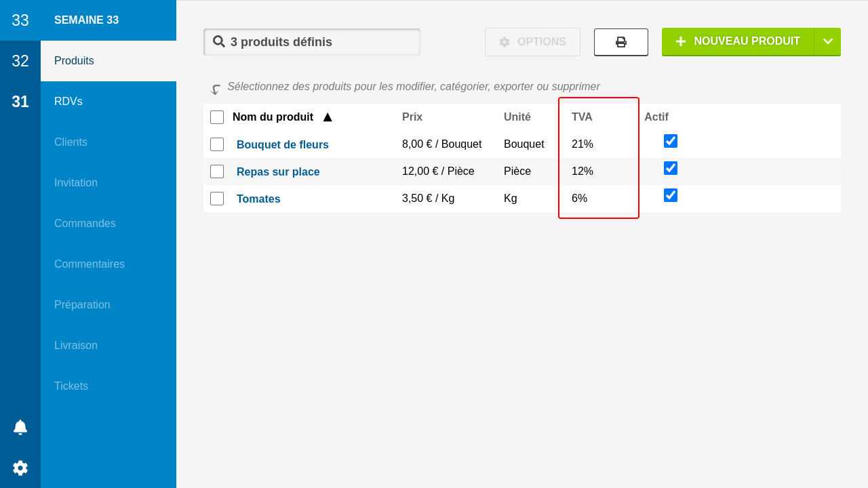
Task: Disable Actif for Bouquet de fleurs
Action: click(671, 141)
